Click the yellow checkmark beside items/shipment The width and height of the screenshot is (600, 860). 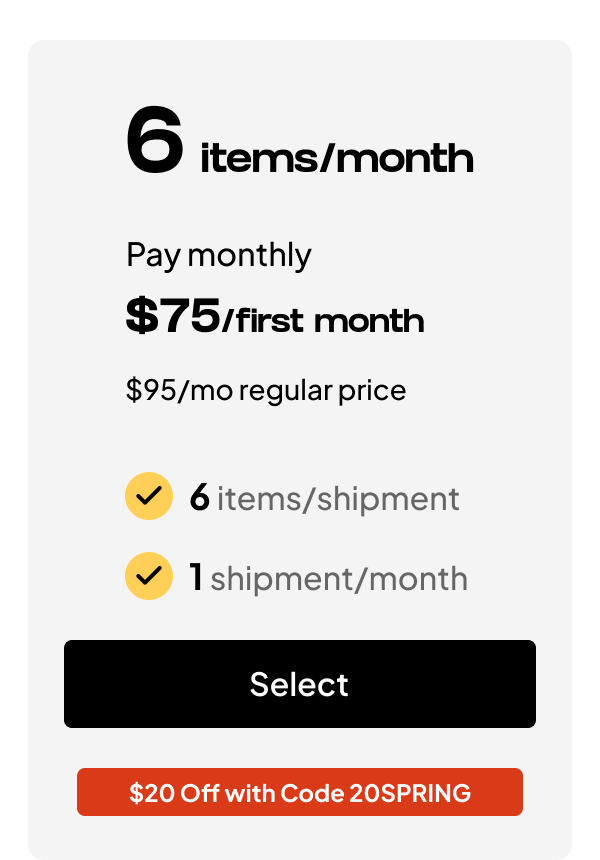pyautogui.click(x=149, y=497)
